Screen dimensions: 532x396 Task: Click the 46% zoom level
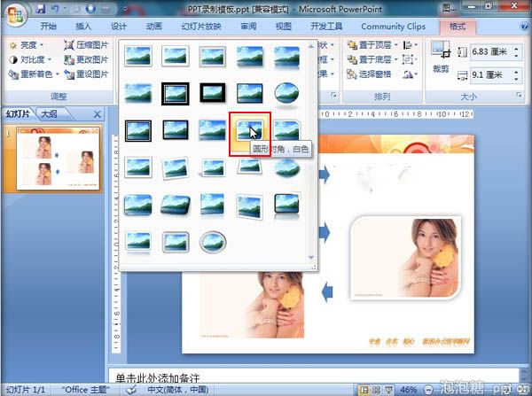[408, 390]
